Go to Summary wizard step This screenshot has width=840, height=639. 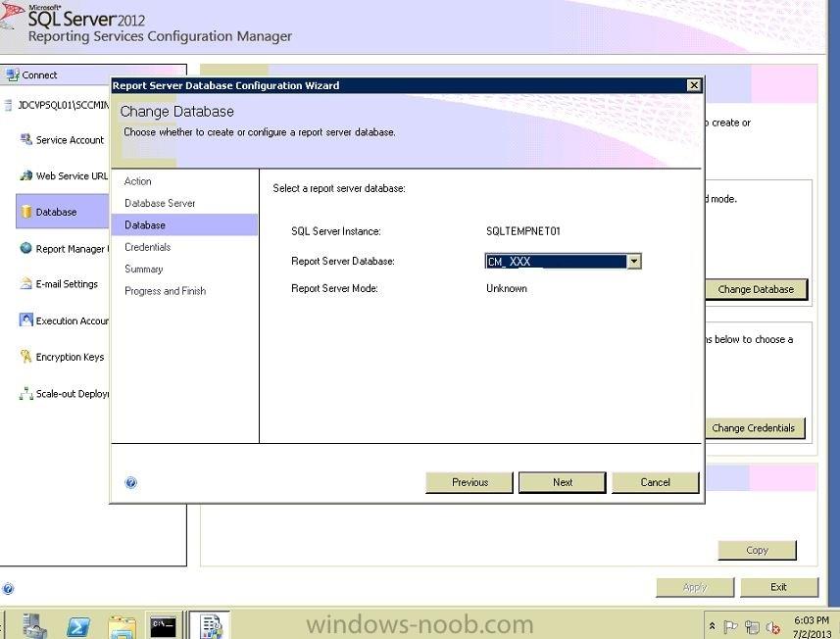pyautogui.click(x=143, y=270)
